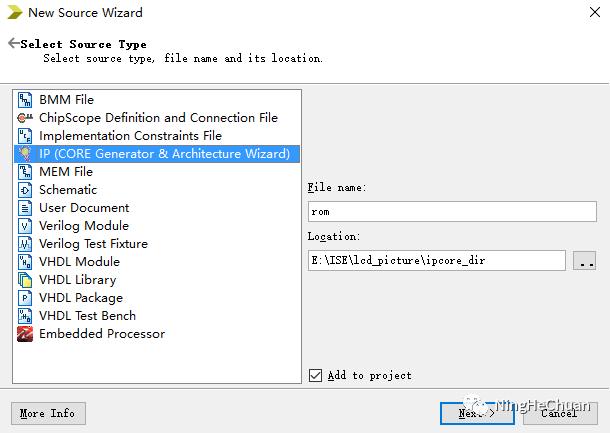Screen dimensions: 610x433
Task: Click the Verilog Module icon
Action: [x=25, y=226]
